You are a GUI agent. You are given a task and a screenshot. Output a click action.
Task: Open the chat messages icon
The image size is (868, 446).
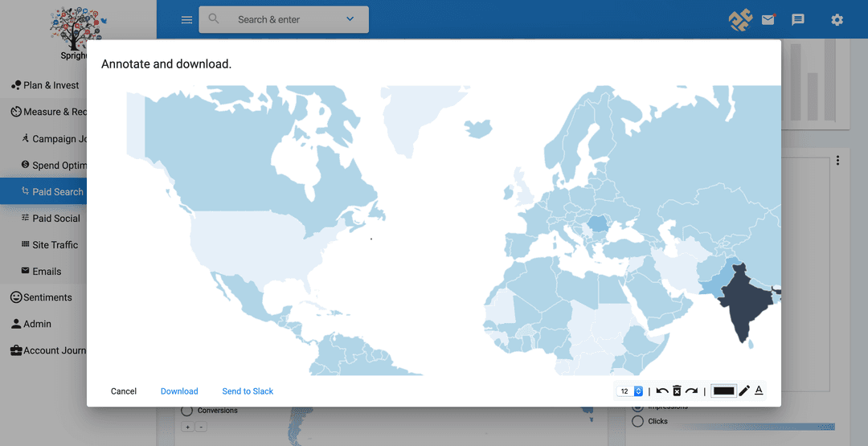[798, 20]
